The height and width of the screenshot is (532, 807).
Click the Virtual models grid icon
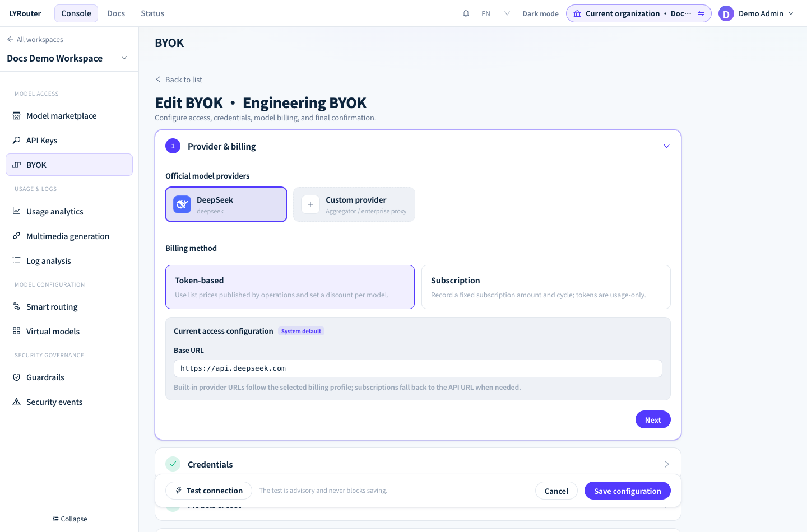coord(17,332)
